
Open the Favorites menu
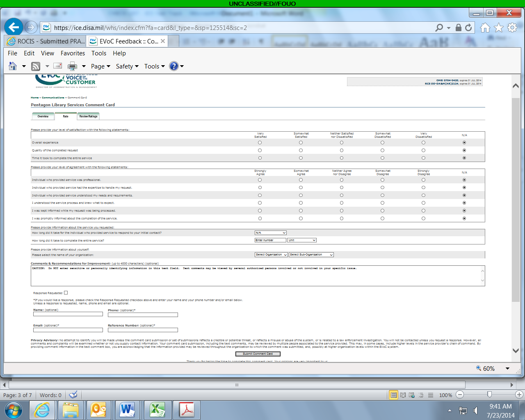(73, 53)
